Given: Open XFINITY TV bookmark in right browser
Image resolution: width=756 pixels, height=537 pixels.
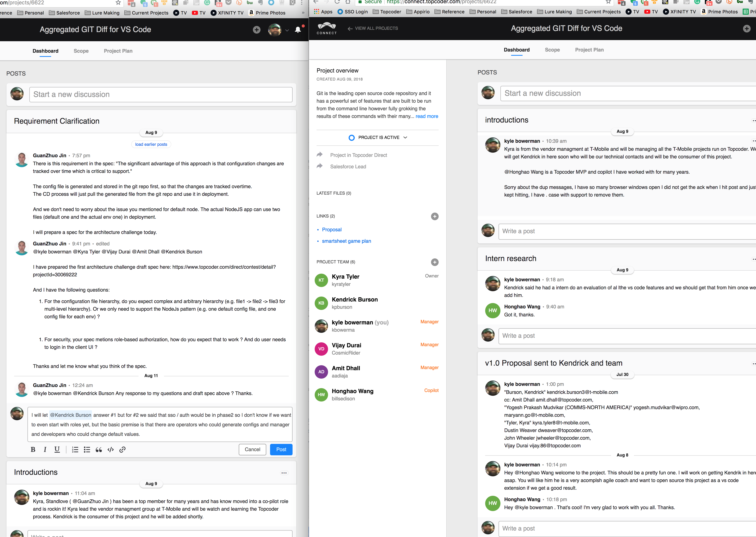Looking at the screenshot, I should [679, 12].
